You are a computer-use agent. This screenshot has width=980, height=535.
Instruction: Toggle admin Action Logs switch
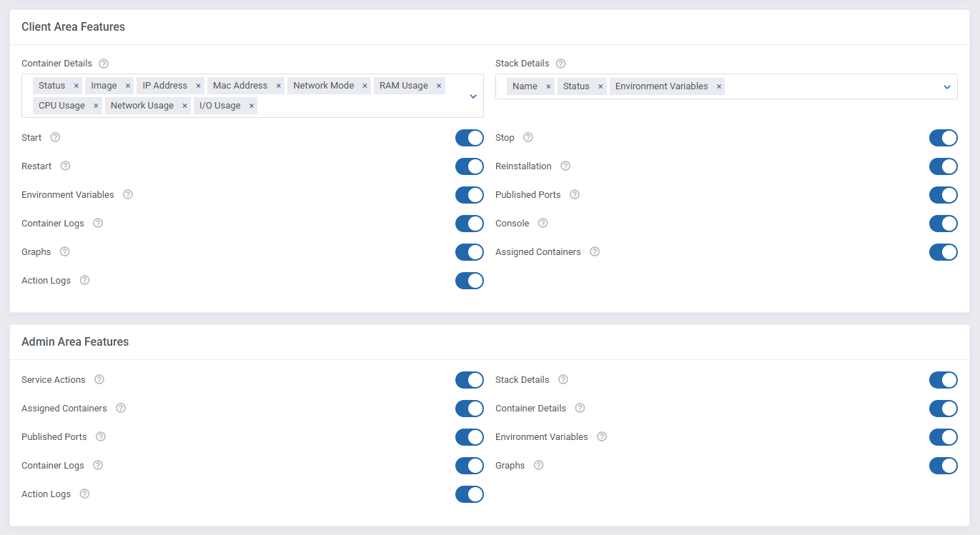pos(470,494)
